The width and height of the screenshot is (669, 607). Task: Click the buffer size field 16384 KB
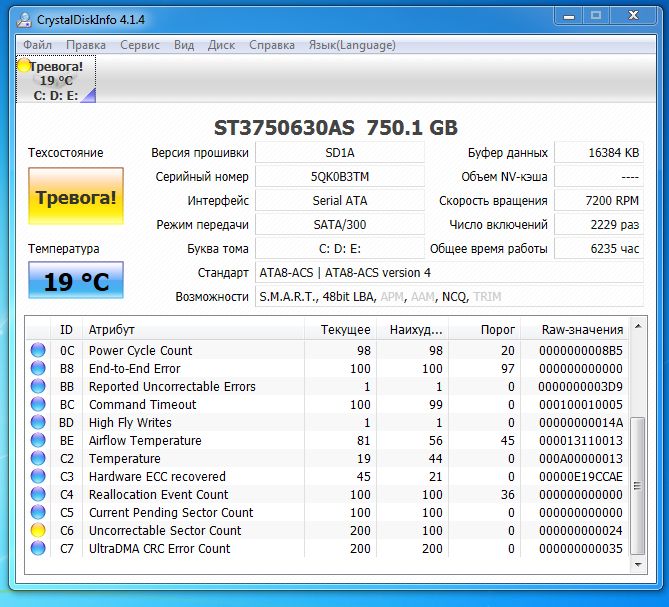tap(599, 152)
